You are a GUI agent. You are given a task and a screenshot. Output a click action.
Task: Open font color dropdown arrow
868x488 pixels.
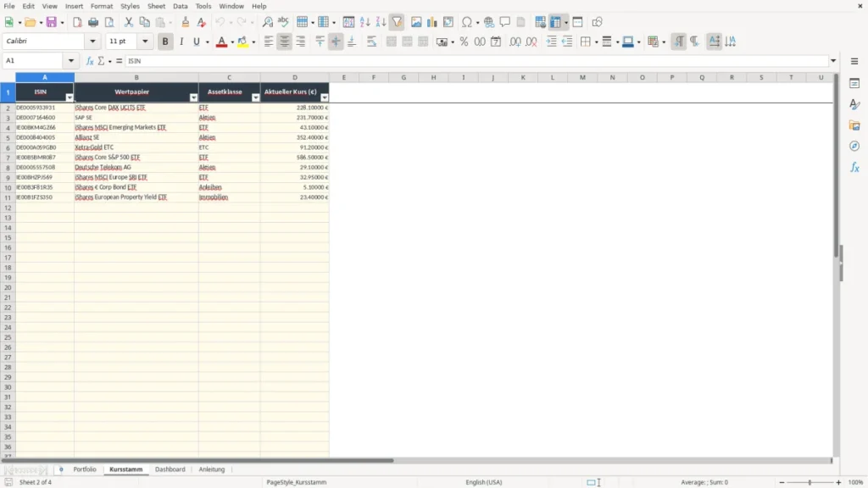[232, 42]
